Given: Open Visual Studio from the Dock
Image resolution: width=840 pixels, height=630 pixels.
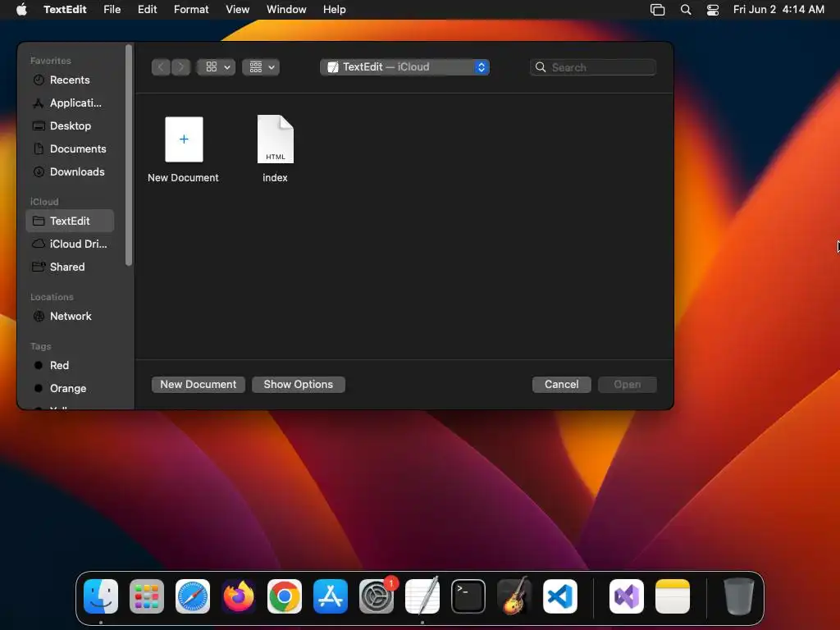Looking at the screenshot, I should (x=627, y=596).
